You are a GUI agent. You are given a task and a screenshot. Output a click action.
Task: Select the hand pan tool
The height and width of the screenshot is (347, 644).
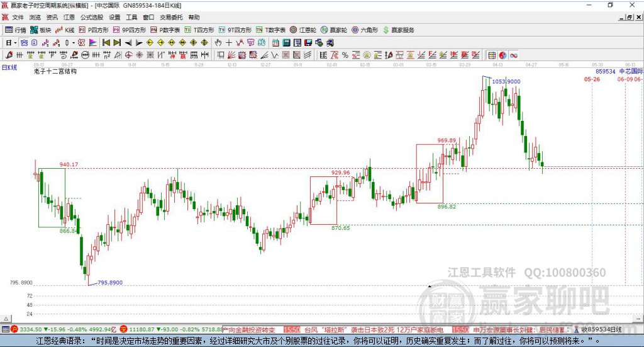(x=218, y=43)
